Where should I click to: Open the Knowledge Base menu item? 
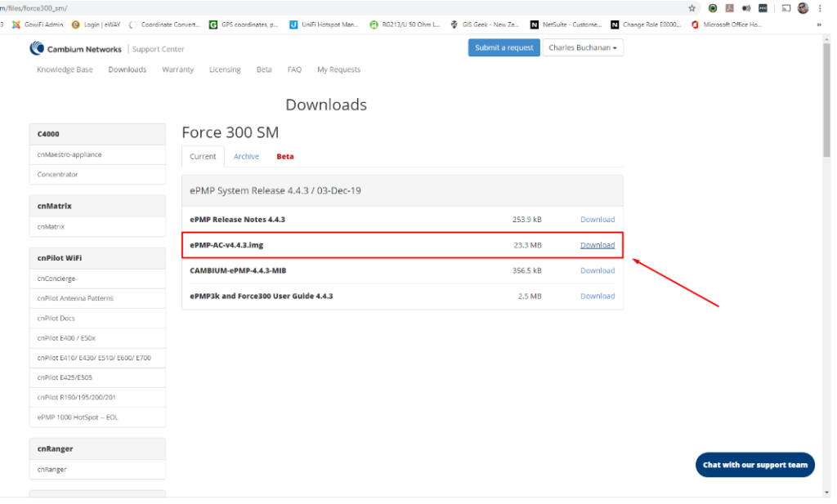coord(65,69)
